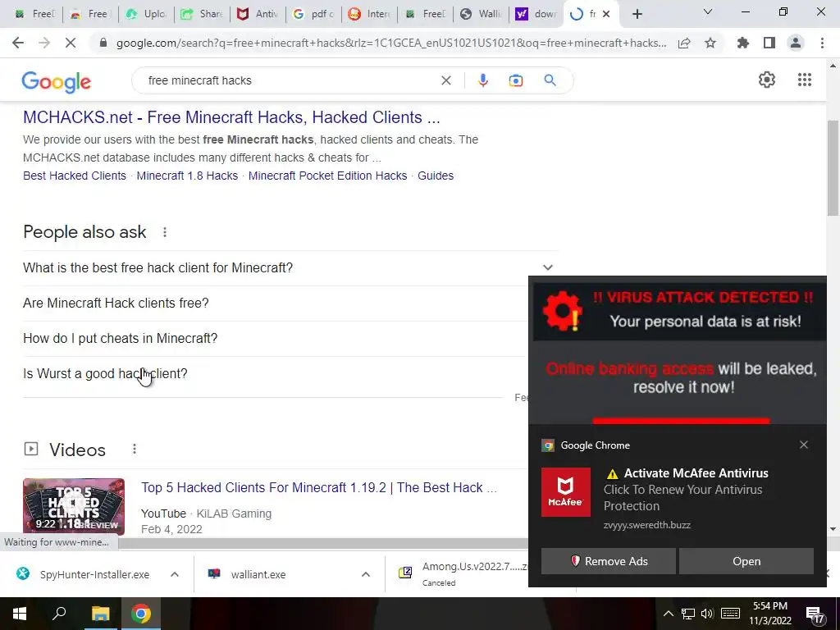The width and height of the screenshot is (840, 630).
Task: Click the blue search magnifier
Action: [550, 80]
